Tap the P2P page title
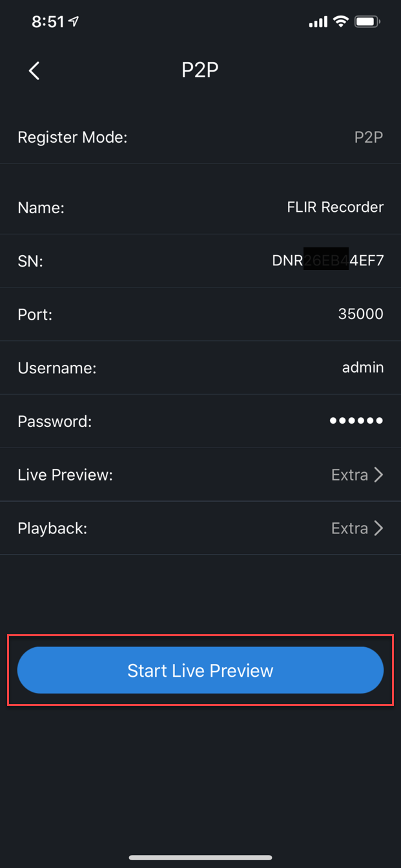 click(x=200, y=70)
